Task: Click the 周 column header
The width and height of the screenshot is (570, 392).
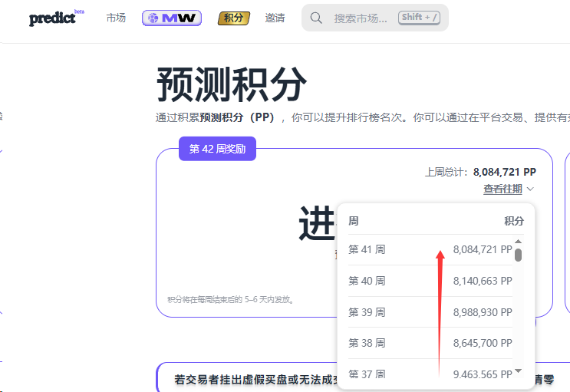Action: click(354, 221)
